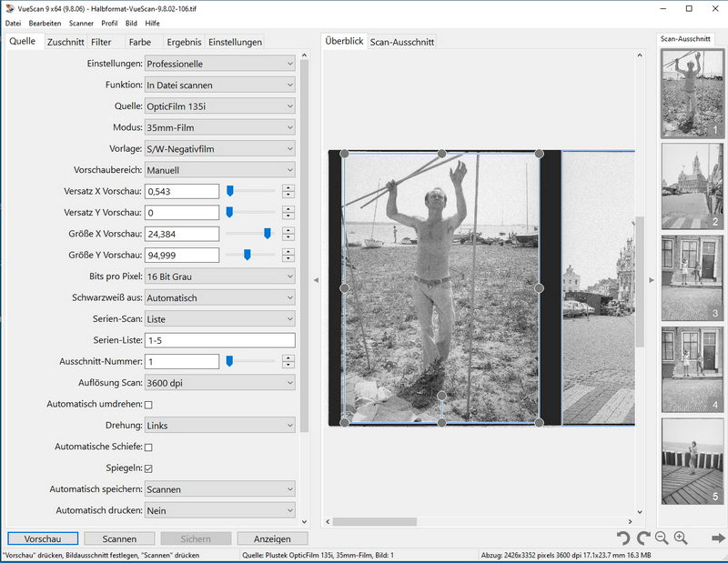Click the top-left crop handle on the preview
The image size is (728, 563).
tap(344, 154)
